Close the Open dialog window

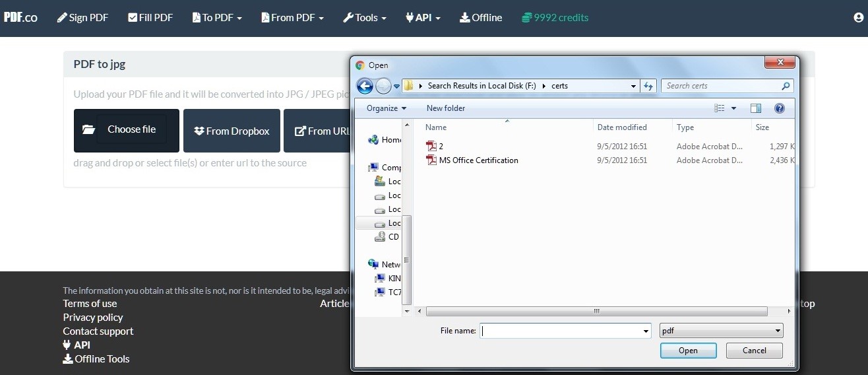tap(779, 63)
